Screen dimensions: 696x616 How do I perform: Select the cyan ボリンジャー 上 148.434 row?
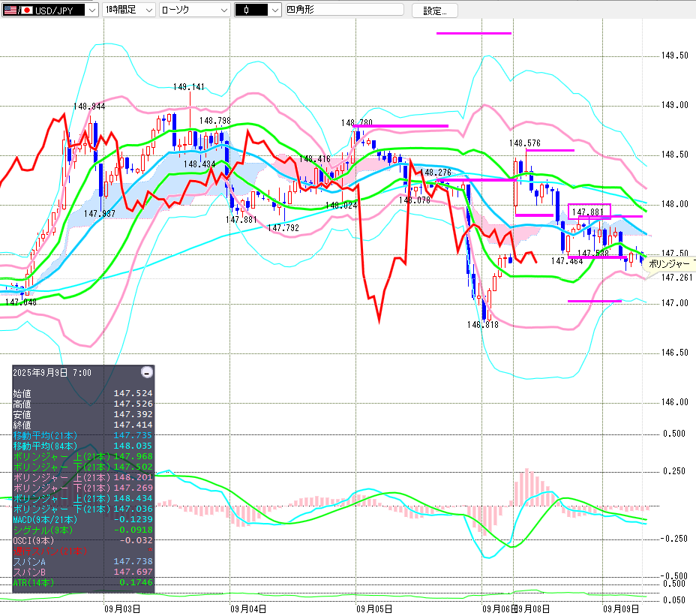83,499
